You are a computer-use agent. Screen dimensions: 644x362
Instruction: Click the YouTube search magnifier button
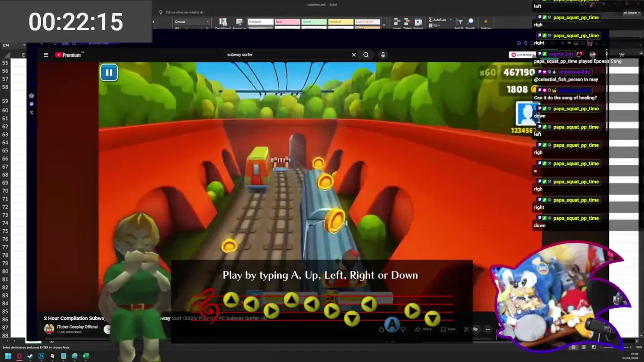coord(366,55)
